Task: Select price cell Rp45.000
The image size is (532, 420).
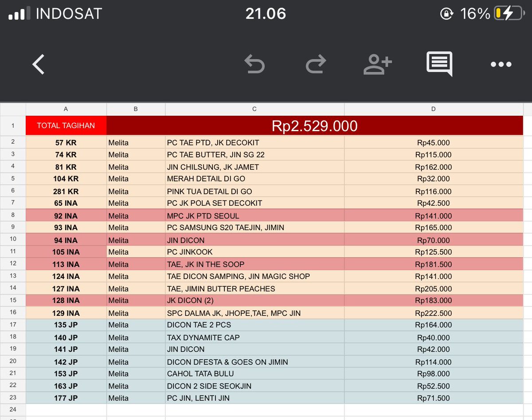Action: (x=434, y=142)
